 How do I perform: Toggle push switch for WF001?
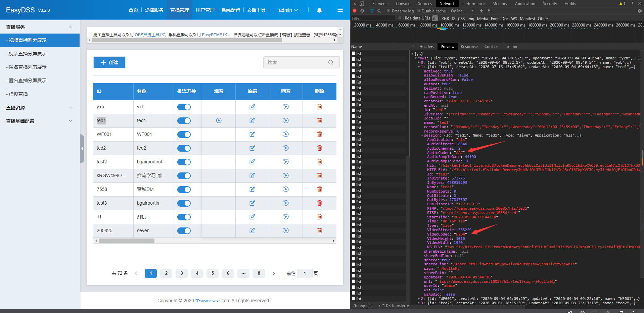click(x=184, y=134)
